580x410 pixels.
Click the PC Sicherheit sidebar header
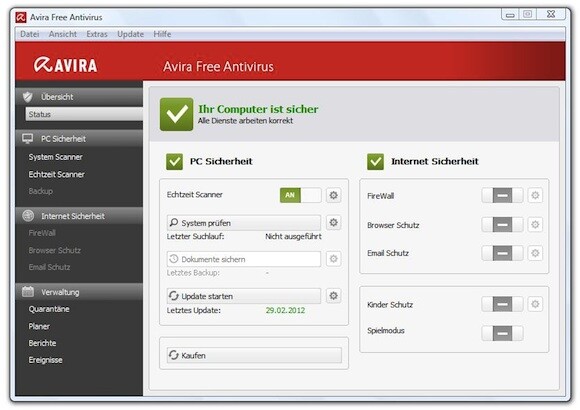pyautogui.click(x=79, y=139)
